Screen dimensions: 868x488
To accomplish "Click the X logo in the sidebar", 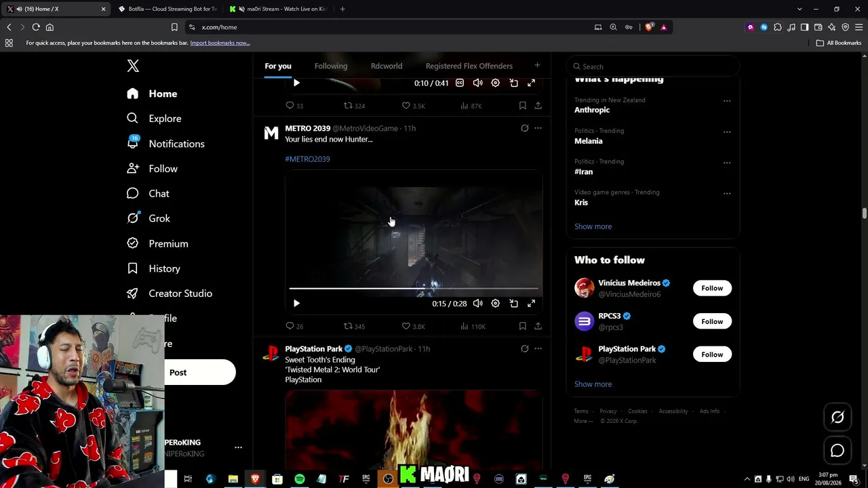I will point(133,66).
